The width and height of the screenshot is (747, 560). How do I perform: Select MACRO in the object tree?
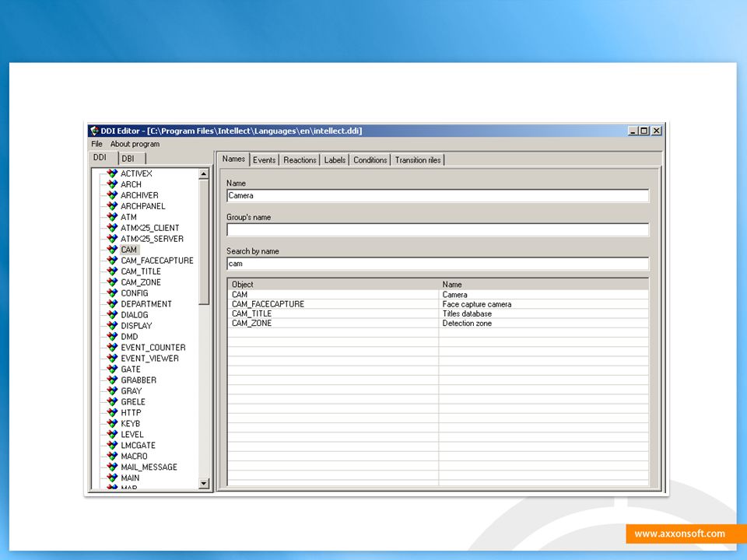134,457
